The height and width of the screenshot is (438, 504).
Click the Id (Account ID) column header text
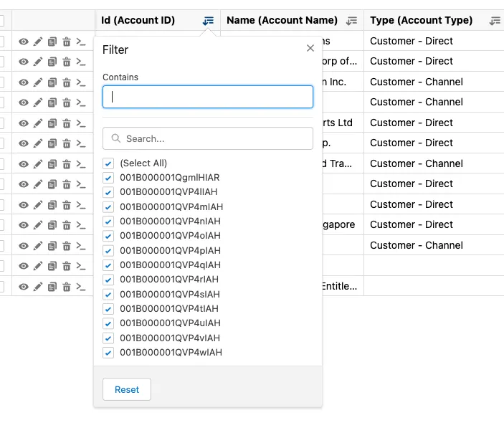point(138,20)
